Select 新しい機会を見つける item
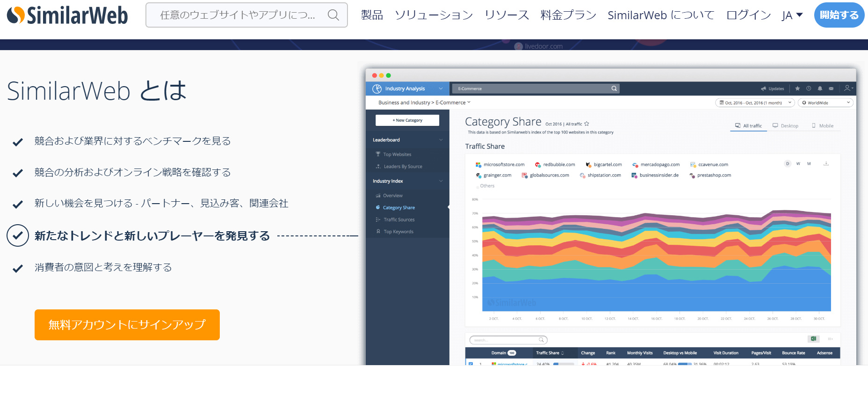The image size is (868, 396). 161,203
